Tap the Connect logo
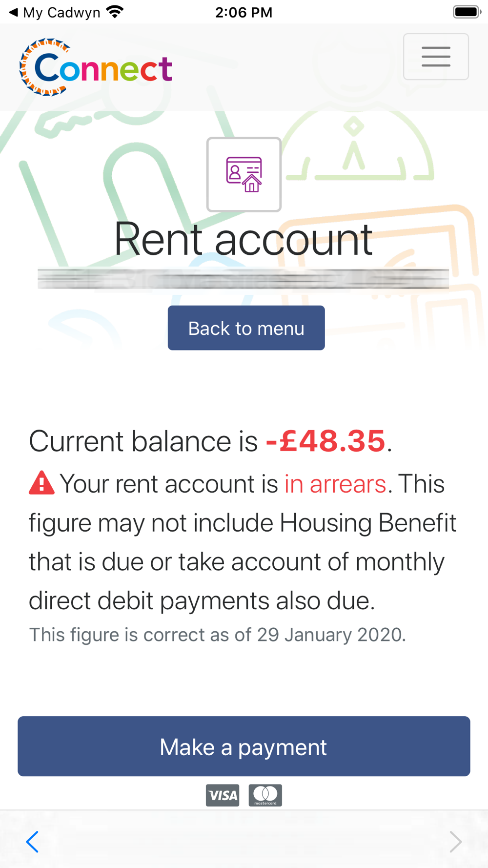Screen dimensions: 488x868 point(96,67)
